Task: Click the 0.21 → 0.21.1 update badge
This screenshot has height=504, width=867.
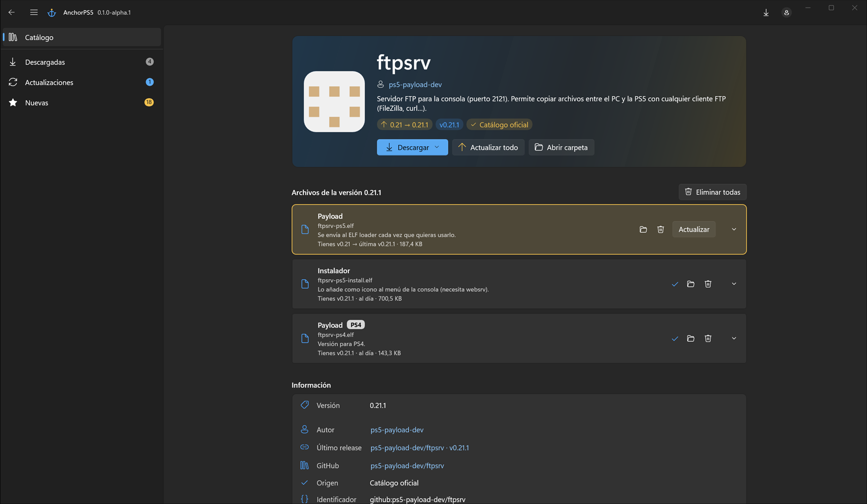Action: (404, 124)
